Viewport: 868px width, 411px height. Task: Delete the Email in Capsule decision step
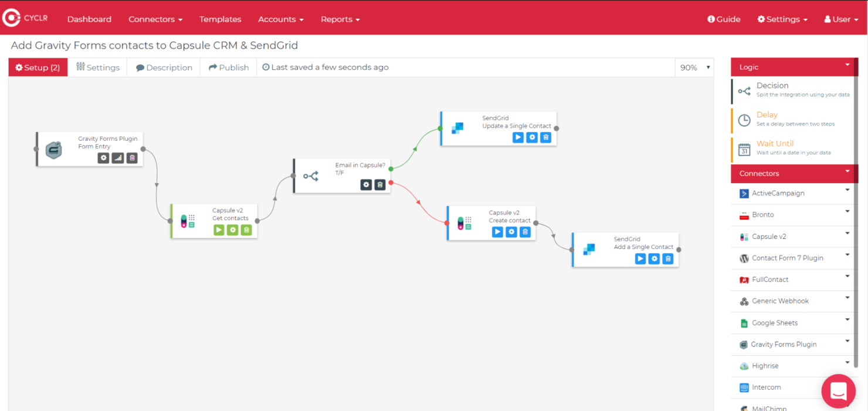(x=380, y=184)
